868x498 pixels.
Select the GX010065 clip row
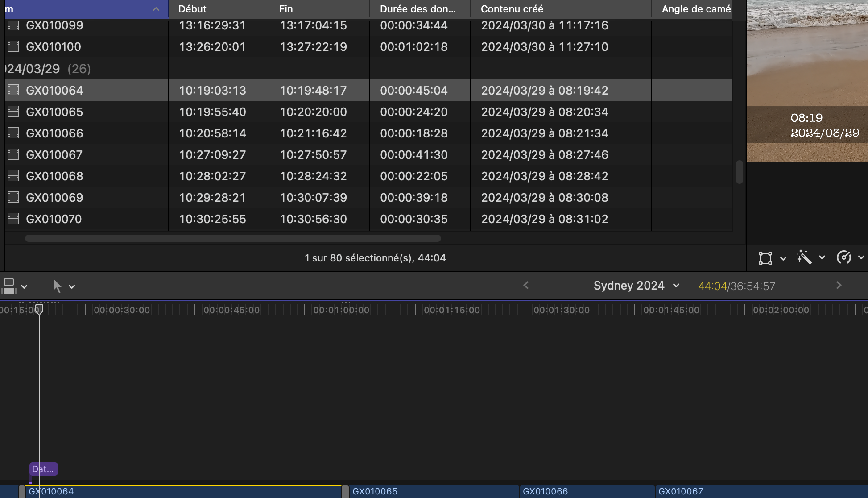54,112
